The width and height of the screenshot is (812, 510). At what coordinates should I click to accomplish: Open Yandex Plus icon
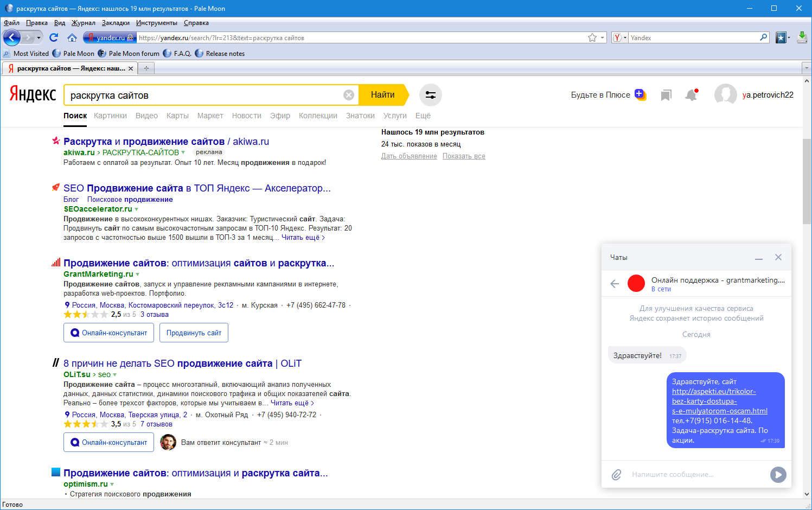coord(640,94)
